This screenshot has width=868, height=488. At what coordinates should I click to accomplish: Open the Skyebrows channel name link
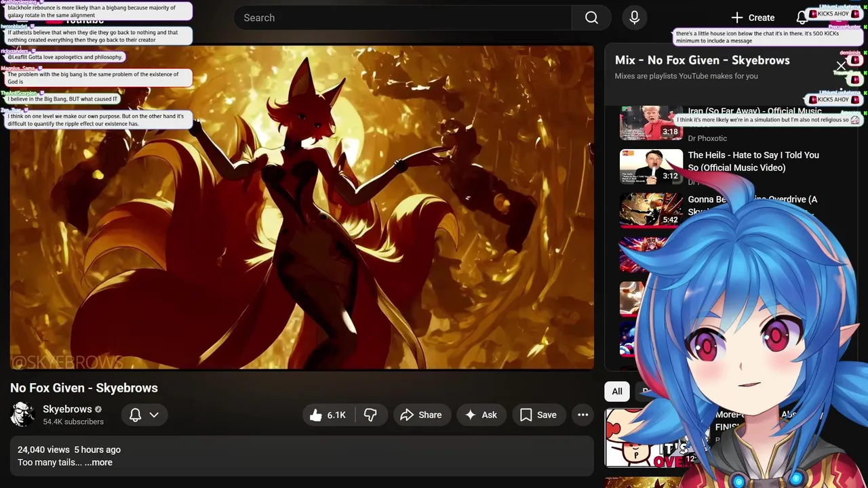tap(67, 409)
